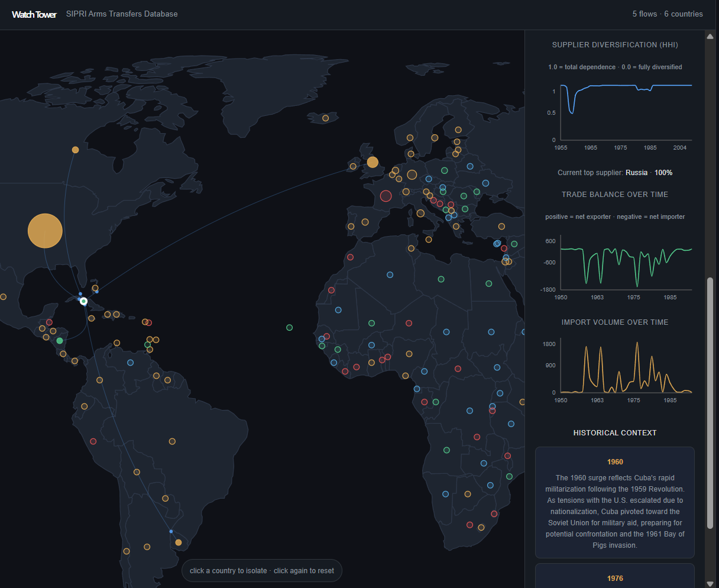Select the Ecuador marker
This screenshot has width=719, height=588.
point(84,406)
